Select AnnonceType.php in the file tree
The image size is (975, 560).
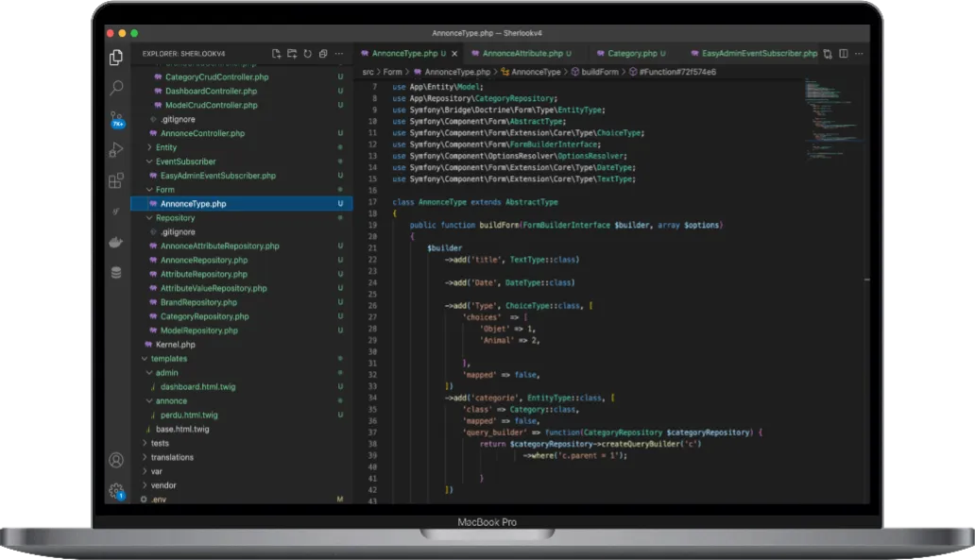pos(242,204)
